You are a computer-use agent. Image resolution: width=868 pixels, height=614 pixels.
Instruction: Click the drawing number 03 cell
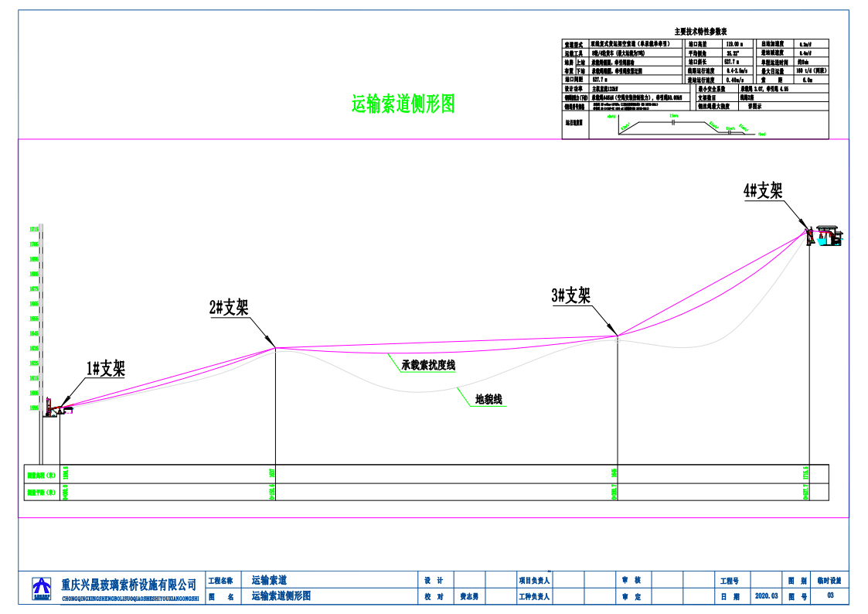831,596
